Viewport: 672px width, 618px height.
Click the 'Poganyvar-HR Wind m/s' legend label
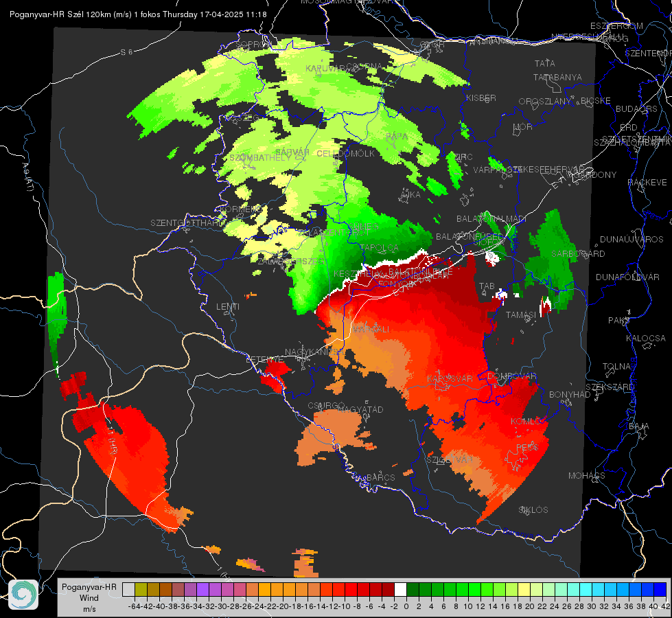point(89,597)
